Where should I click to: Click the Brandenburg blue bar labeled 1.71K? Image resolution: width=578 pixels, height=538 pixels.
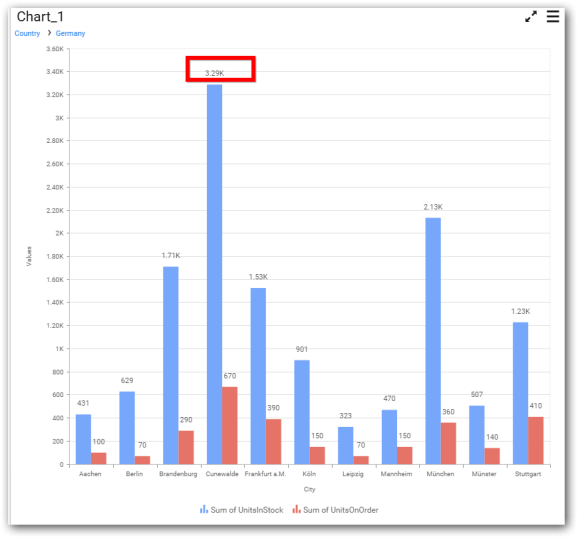171,365
